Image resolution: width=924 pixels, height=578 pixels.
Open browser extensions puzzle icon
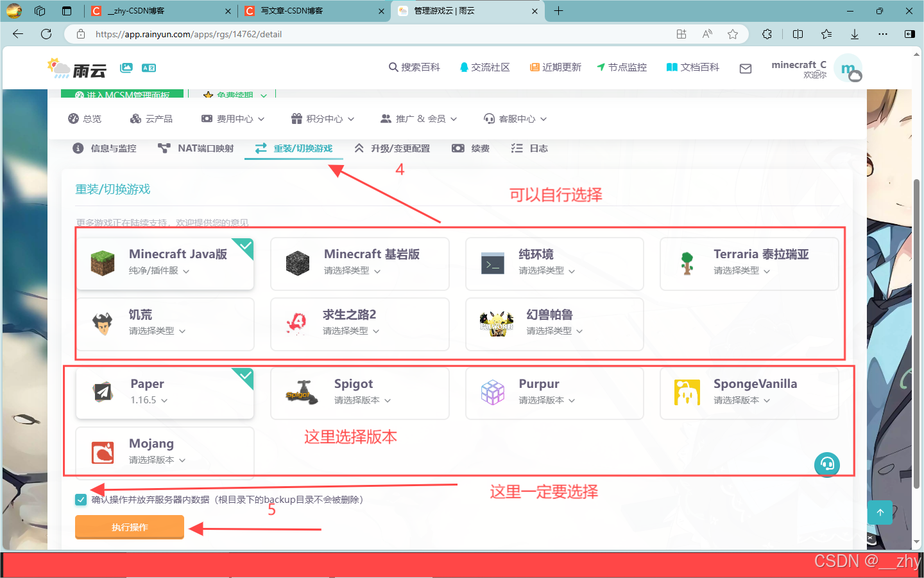pyautogui.click(x=767, y=34)
